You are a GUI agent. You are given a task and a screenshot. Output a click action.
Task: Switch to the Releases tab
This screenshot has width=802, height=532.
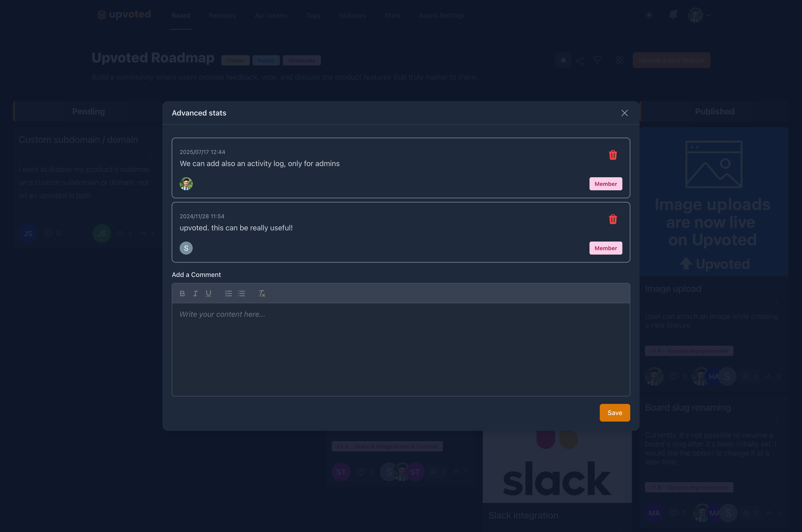pyautogui.click(x=222, y=16)
